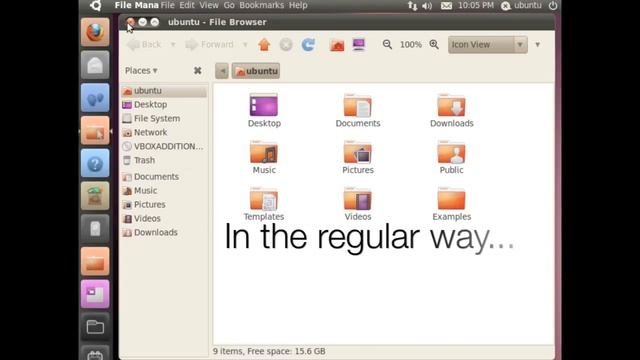The width and height of the screenshot is (640, 360).
Task: Select Desktop in Places sidebar
Action: coord(164,104)
